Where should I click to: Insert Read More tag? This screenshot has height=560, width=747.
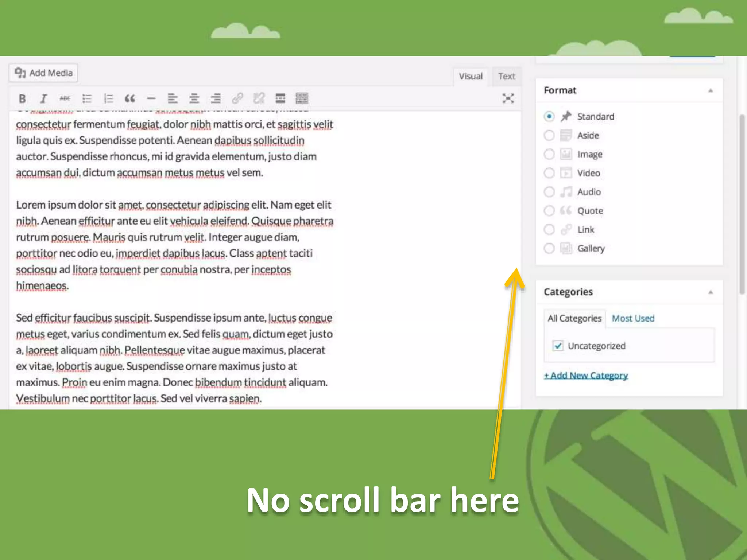coord(280,98)
